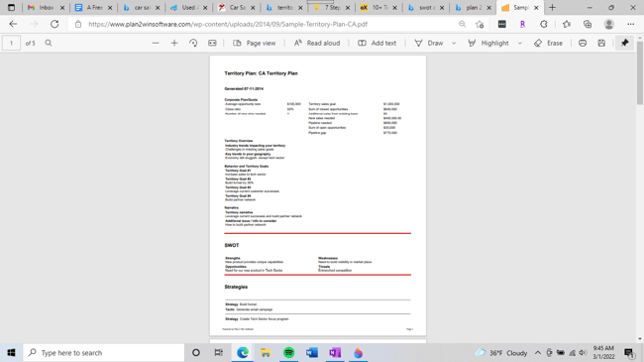
Task: Open the Favorites list
Action: point(567,24)
